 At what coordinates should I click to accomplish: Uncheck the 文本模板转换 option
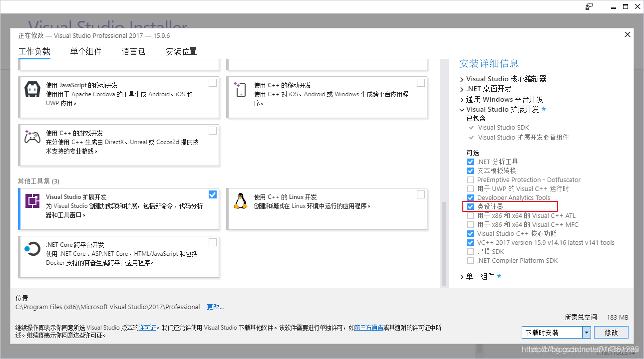tap(470, 171)
